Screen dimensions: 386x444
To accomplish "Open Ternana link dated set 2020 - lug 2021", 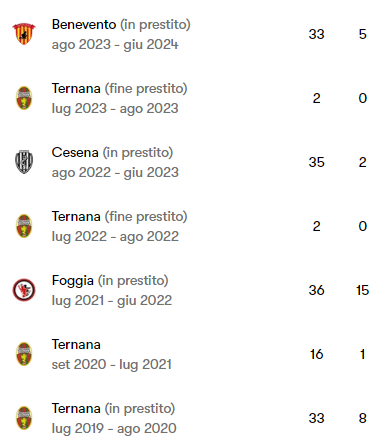I will [x=76, y=345].
